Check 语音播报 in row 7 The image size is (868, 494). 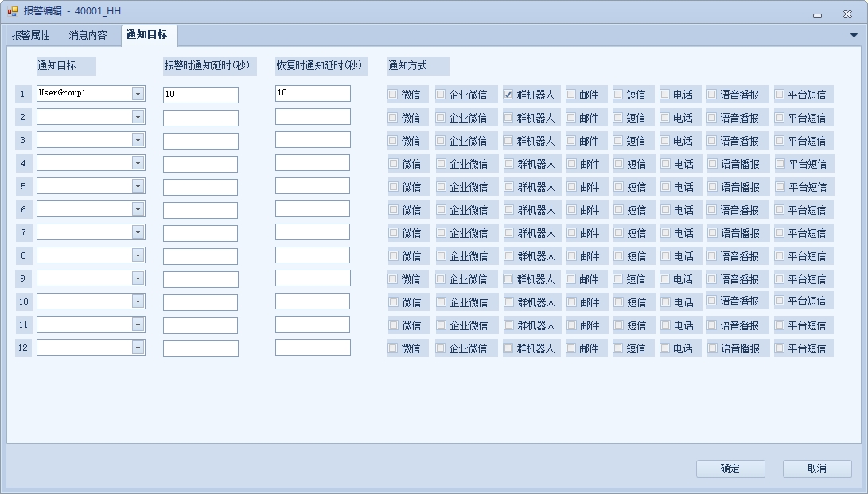712,233
